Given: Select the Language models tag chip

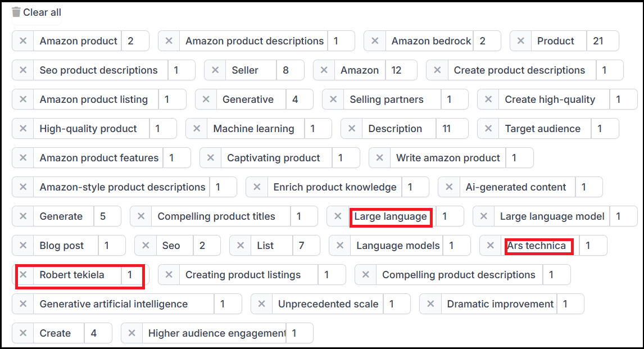Looking at the screenshot, I should pyautogui.click(x=397, y=245).
